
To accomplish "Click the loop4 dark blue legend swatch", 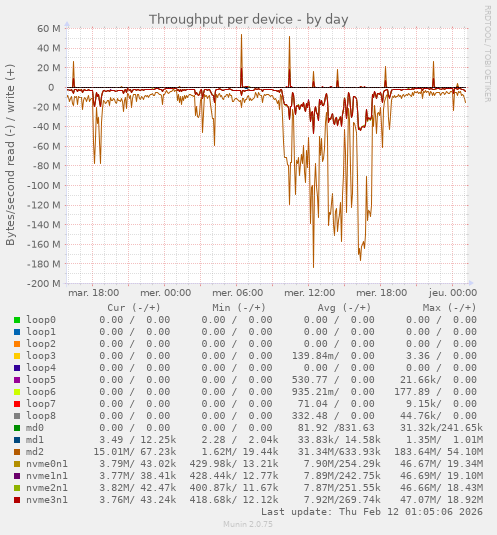I will [17, 368].
